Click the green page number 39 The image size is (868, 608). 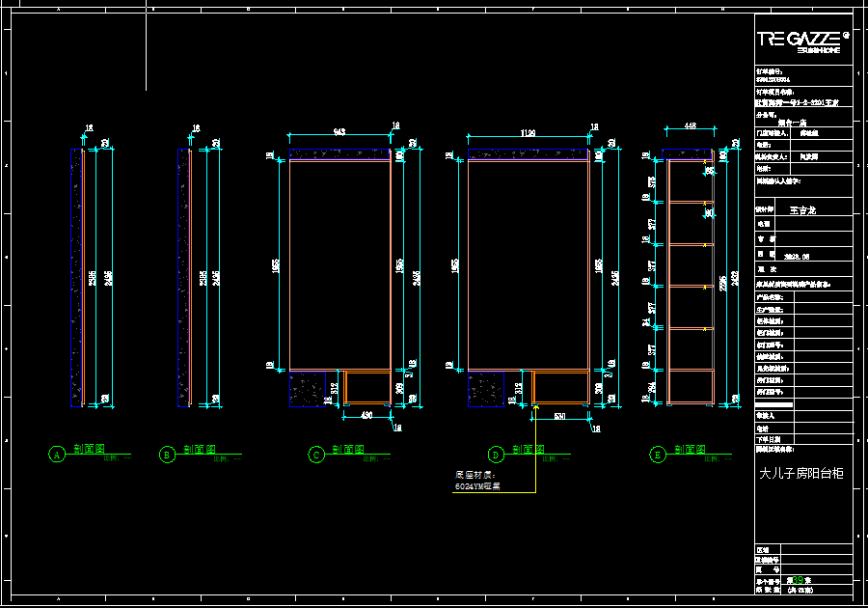(798, 580)
